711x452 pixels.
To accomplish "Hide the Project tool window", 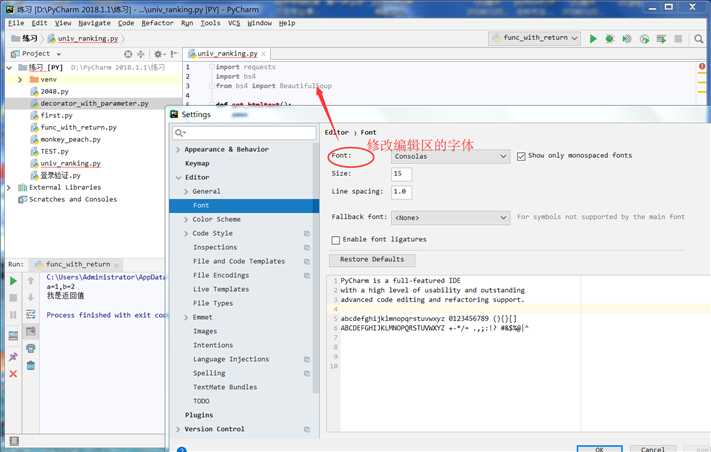I will point(174,54).
